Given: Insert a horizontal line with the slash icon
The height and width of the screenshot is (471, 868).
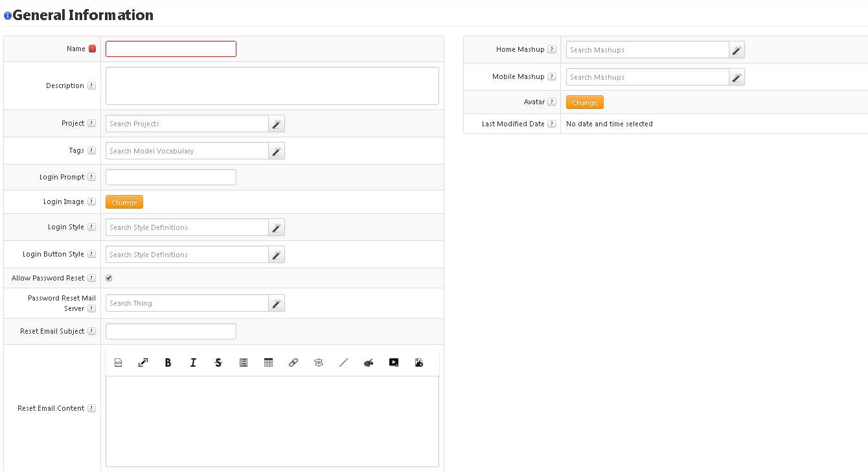Looking at the screenshot, I should 343,363.
